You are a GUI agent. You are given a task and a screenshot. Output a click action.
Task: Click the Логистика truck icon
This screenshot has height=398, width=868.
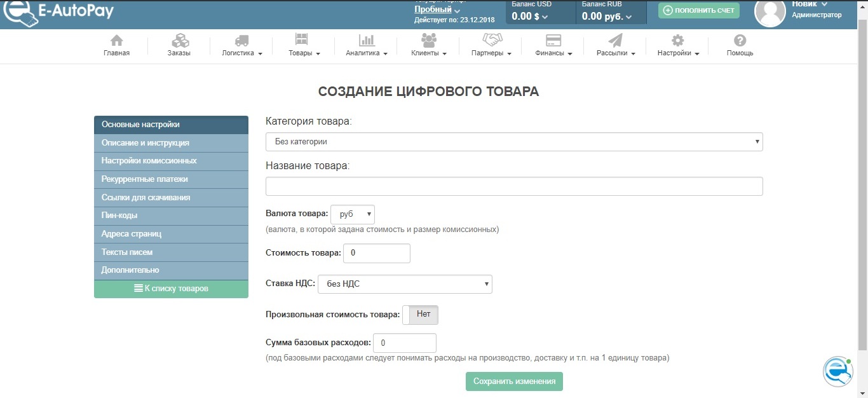pyautogui.click(x=241, y=41)
